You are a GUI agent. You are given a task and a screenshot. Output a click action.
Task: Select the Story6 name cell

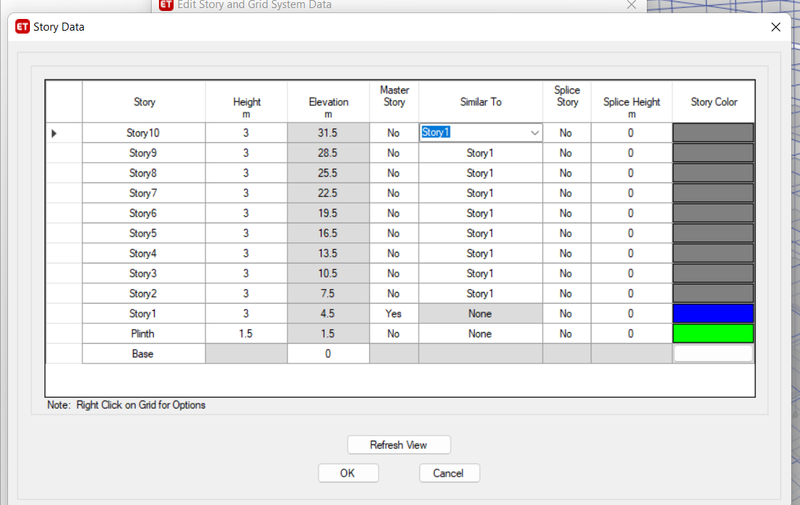[144, 213]
